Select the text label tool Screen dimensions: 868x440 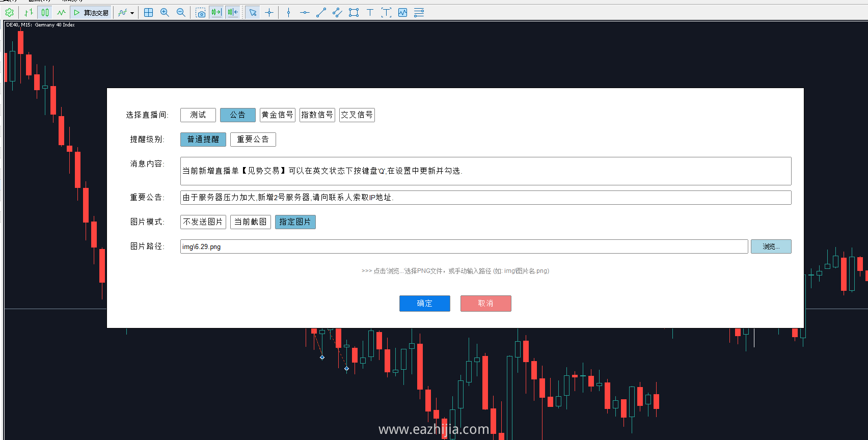386,12
